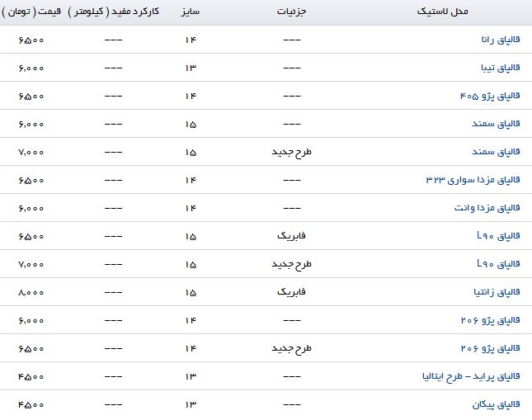Select the ۶,۰۰۰ price in مزدا وانت row
Viewport: 532px width, 420px height.
click(31, 209)
